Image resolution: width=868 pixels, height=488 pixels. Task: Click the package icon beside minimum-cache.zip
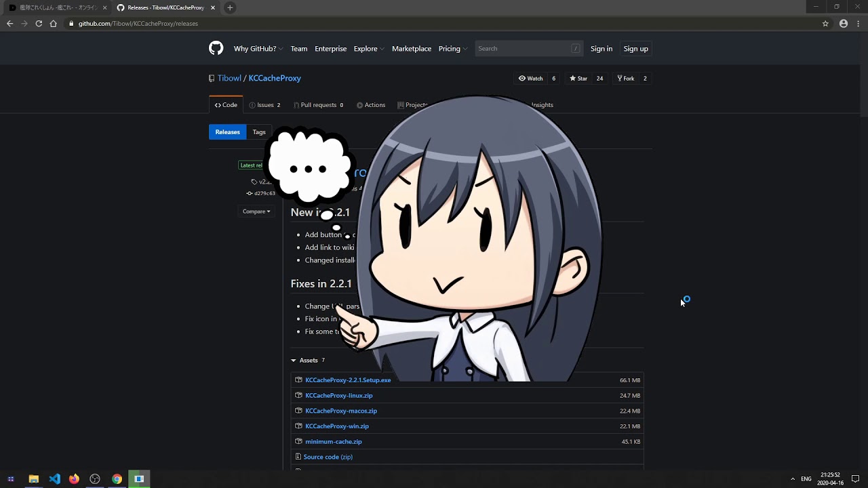(x=298, y=441)
